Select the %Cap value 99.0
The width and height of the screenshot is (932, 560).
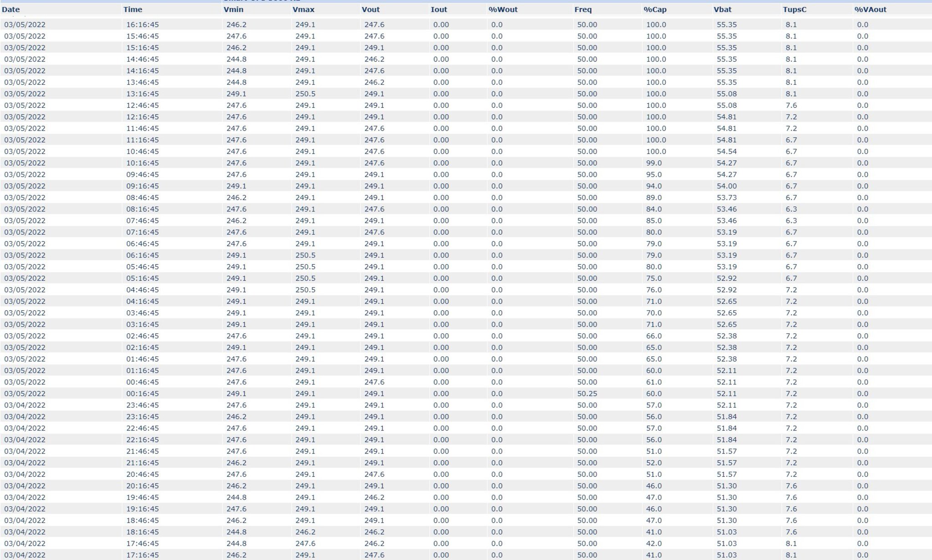(654, 163)
